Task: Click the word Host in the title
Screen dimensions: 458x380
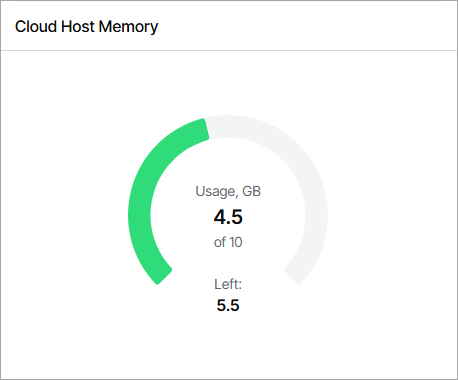Action: tap(78, 27)
